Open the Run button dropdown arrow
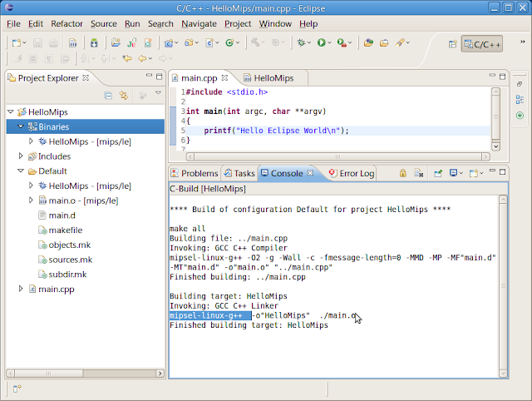This screenshot has height=401, width=532. point(329,42)
